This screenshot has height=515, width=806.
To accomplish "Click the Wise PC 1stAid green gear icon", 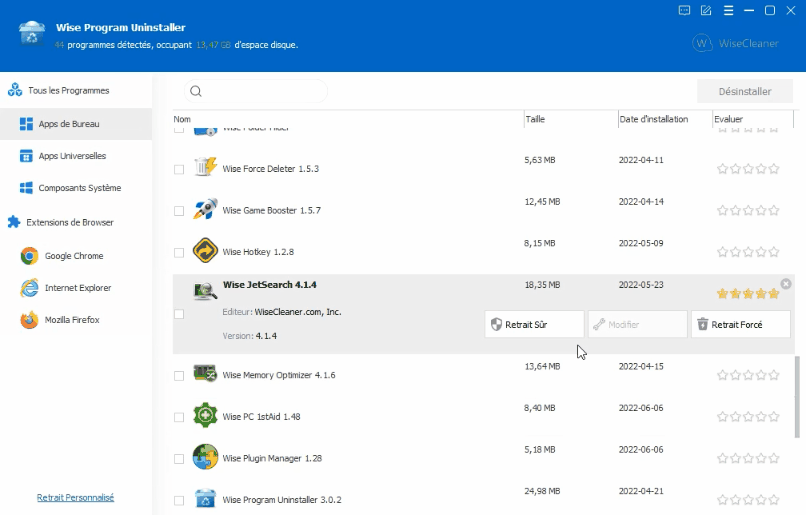I will (x=205, y=415).
